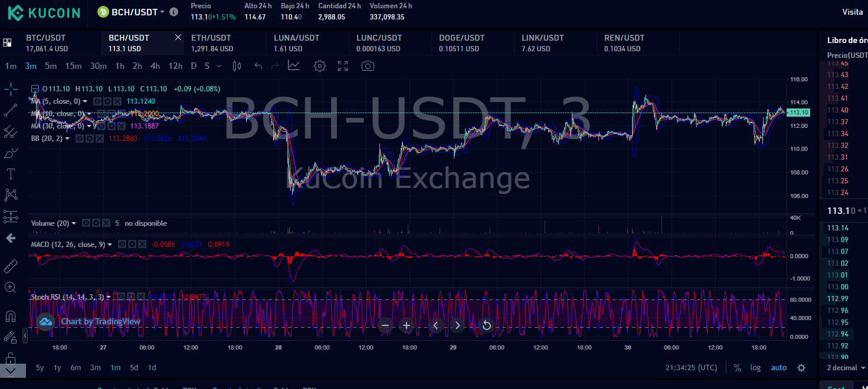
Task: Select the trend line drawing tool
Action: pos(11,110)
